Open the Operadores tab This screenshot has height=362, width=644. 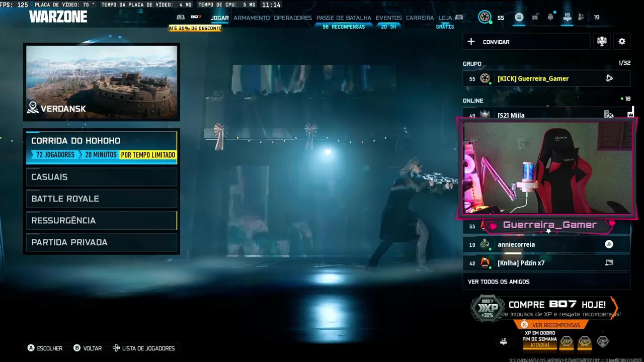click(293, 18)
